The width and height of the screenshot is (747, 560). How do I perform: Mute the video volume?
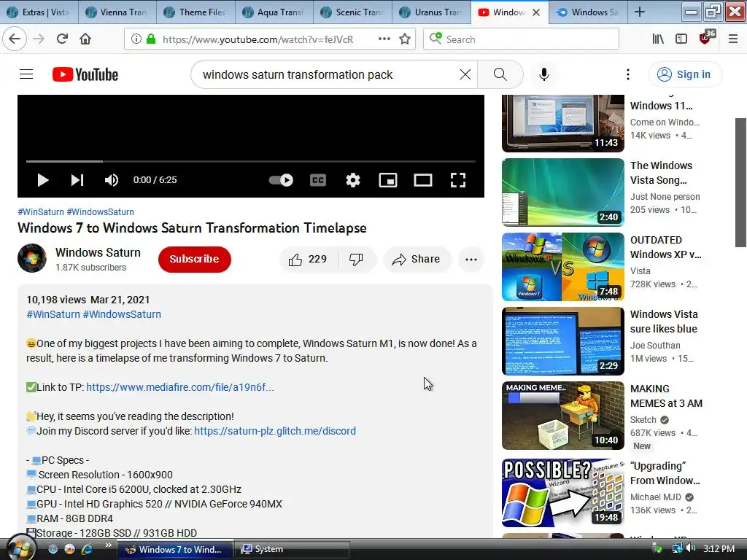point(112,180)
